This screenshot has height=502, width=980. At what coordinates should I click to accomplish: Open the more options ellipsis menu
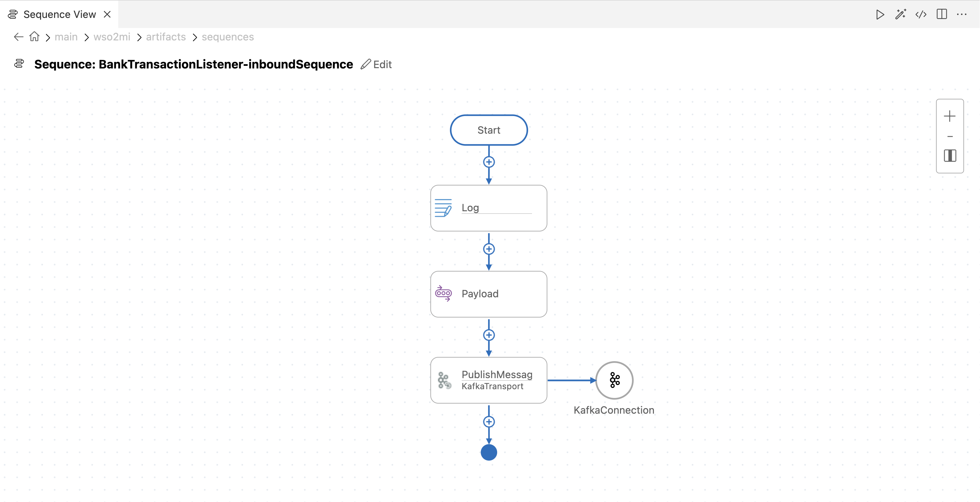[x=962, y=14]
